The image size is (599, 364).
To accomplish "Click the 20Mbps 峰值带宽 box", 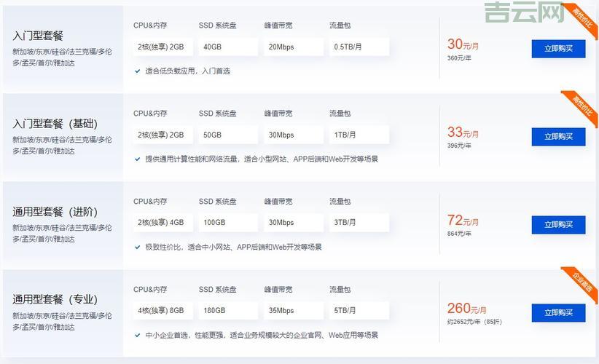I will (x=293, y=47).
